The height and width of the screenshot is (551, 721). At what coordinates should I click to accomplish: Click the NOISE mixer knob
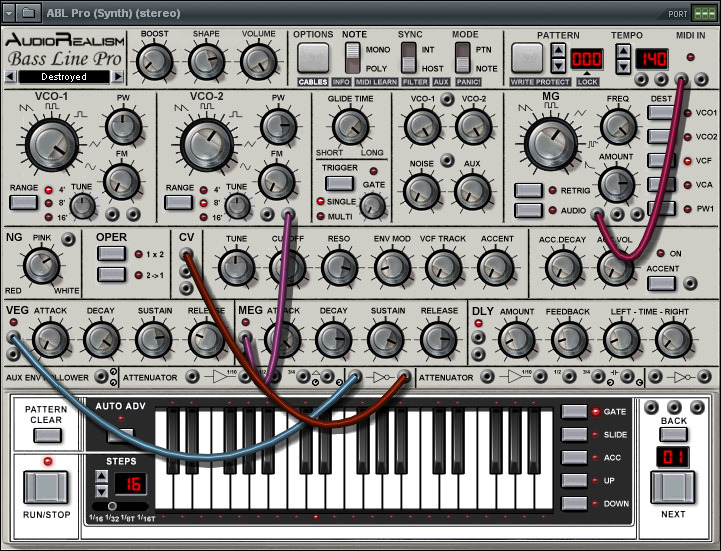(x=421, y=191)
